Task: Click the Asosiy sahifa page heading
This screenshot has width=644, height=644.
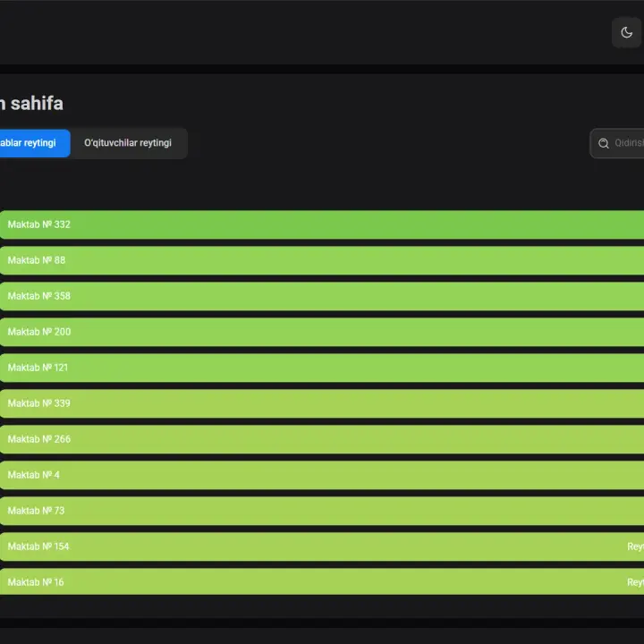Action: click(x=31, y=103)
